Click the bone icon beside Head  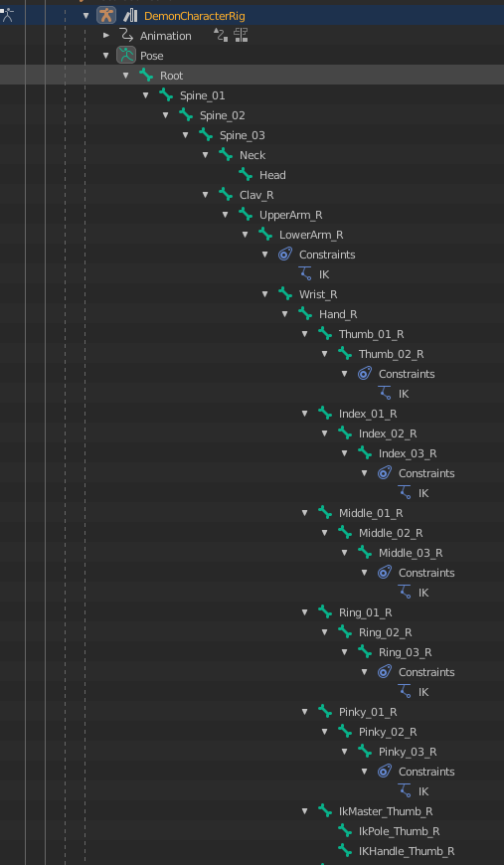click(x=246, y=175)
